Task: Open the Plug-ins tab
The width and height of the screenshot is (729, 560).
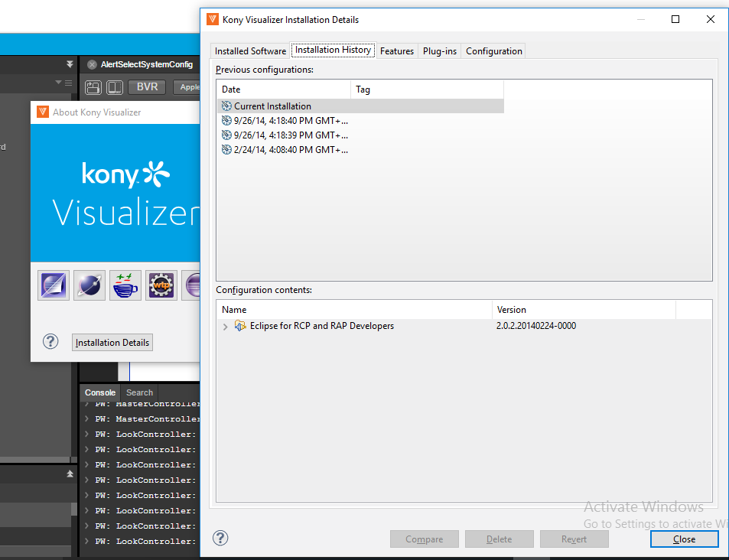Action: click(x=440, y=51)
